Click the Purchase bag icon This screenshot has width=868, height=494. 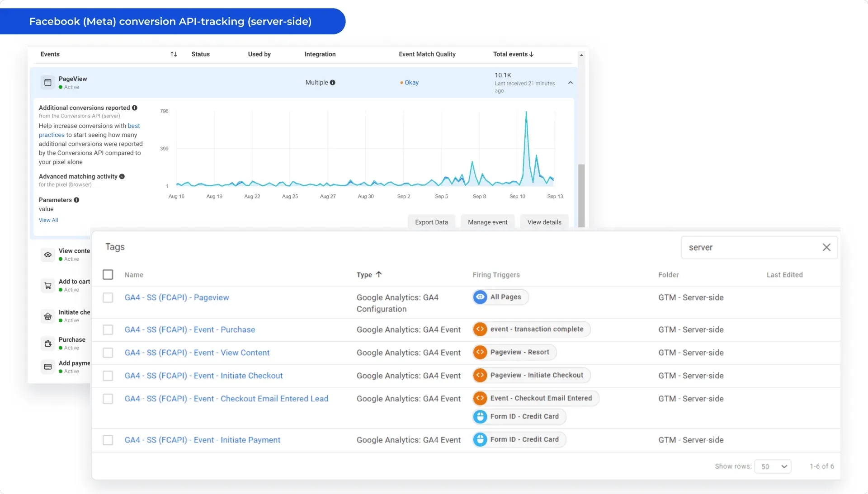48,343
